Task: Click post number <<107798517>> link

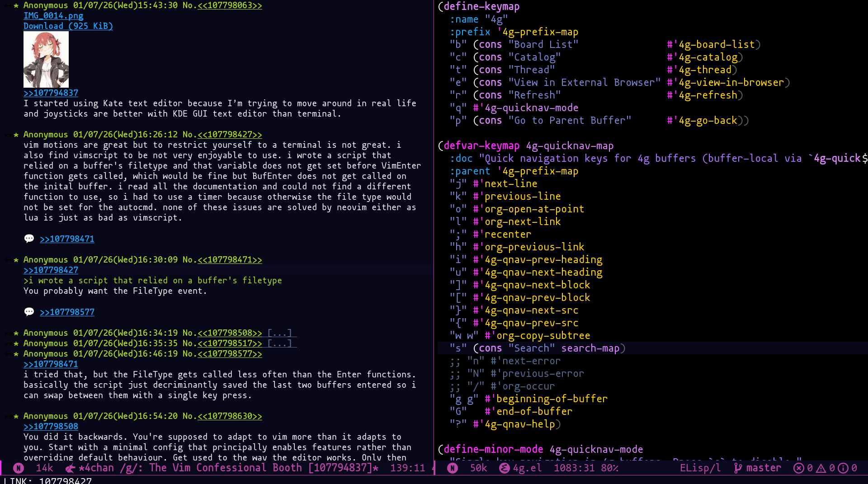Action: [230, 343]
